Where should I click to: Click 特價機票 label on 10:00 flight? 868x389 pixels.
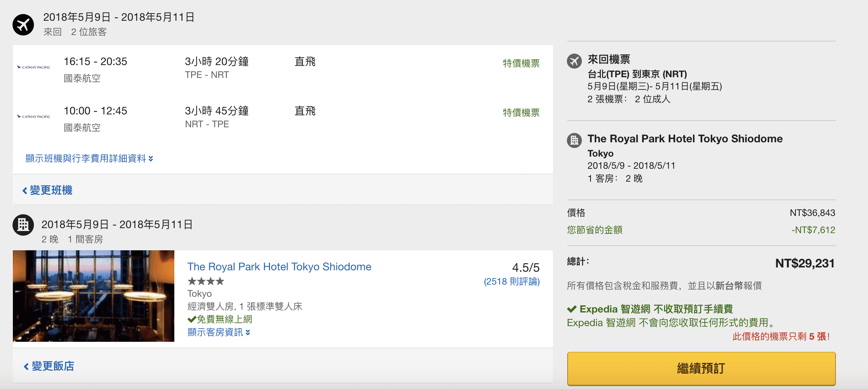(x=521, y=113)
